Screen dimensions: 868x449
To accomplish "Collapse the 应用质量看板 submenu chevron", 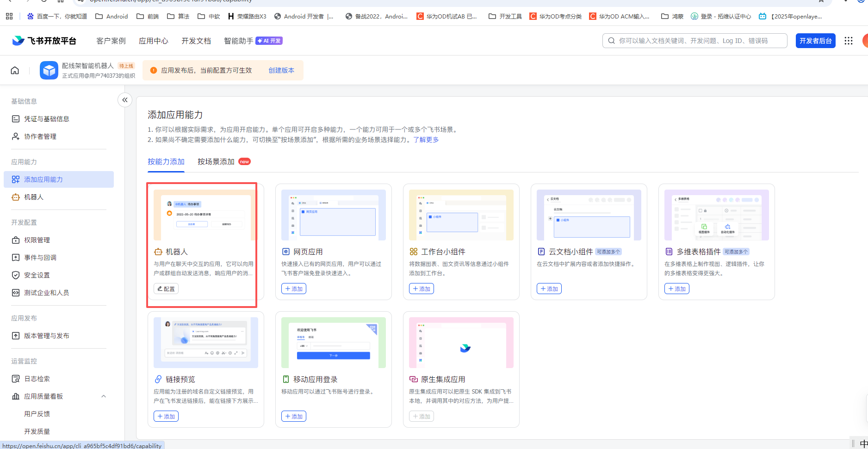I will point(104,396).
